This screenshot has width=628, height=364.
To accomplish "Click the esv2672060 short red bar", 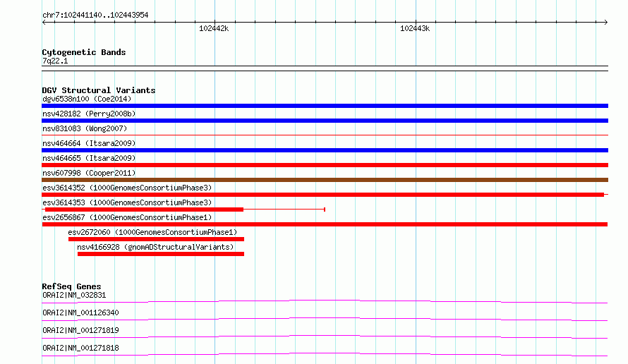I will click(x=156, y=239).
